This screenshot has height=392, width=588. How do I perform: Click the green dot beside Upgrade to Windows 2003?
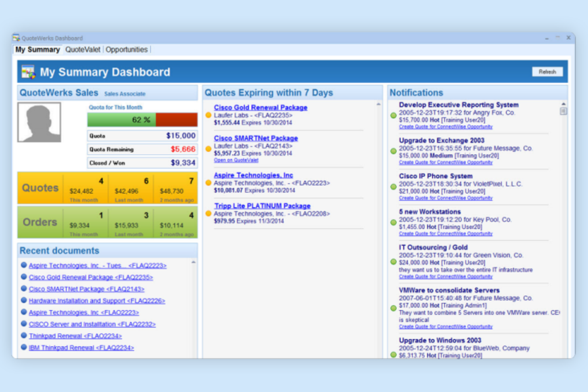393,355
